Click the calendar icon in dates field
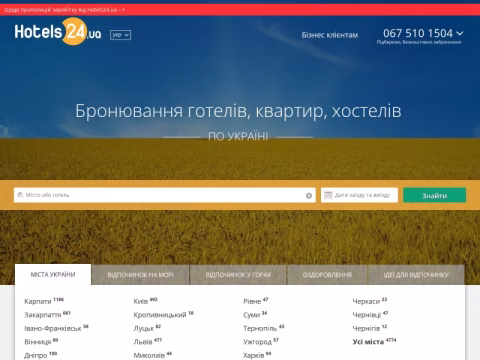This screenshot has height=360, width=480. [x=328, y=195]
